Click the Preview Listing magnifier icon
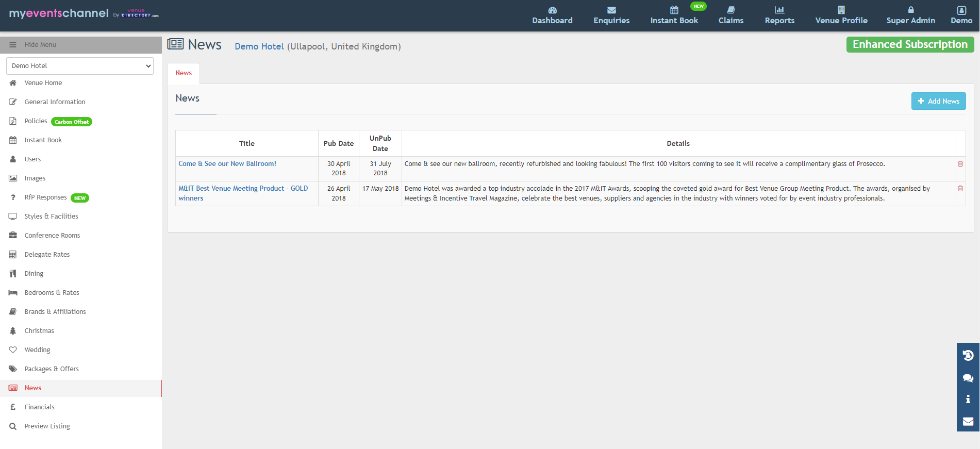Screen dimensions: 980x449 tap(13, 426)
